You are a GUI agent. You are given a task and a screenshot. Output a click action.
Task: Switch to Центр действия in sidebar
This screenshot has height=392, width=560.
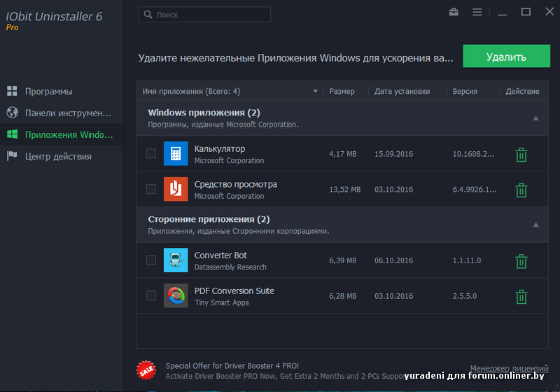click(58, 156)
